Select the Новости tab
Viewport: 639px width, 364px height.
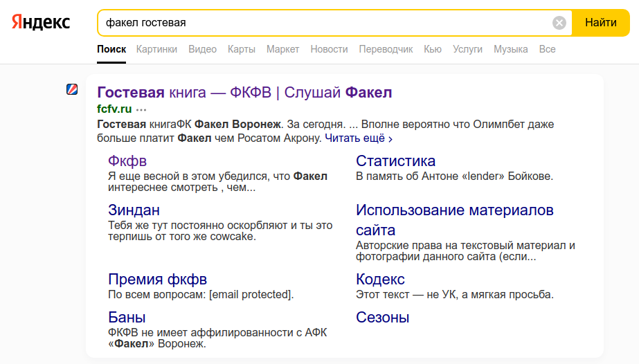(329, 49)
